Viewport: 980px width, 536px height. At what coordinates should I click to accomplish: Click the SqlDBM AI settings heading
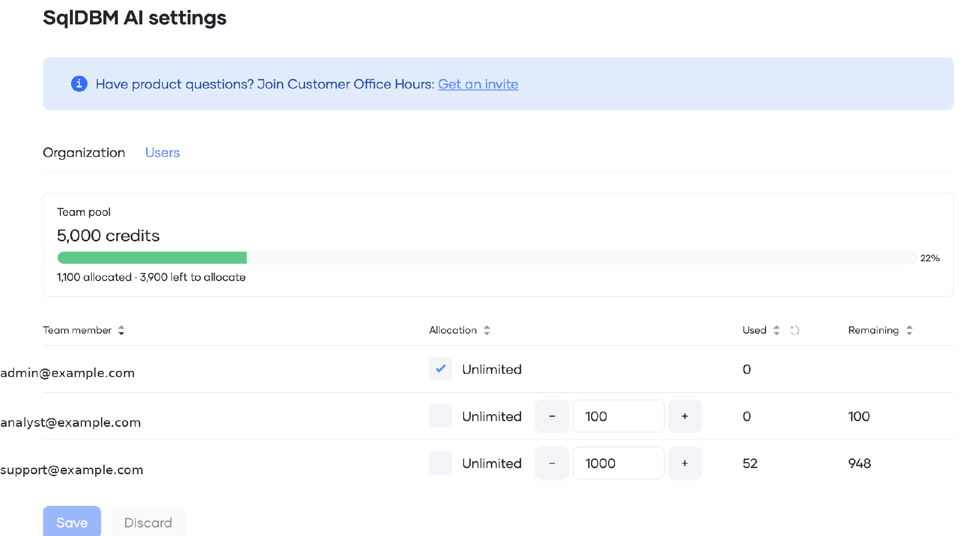coord(135,18)
